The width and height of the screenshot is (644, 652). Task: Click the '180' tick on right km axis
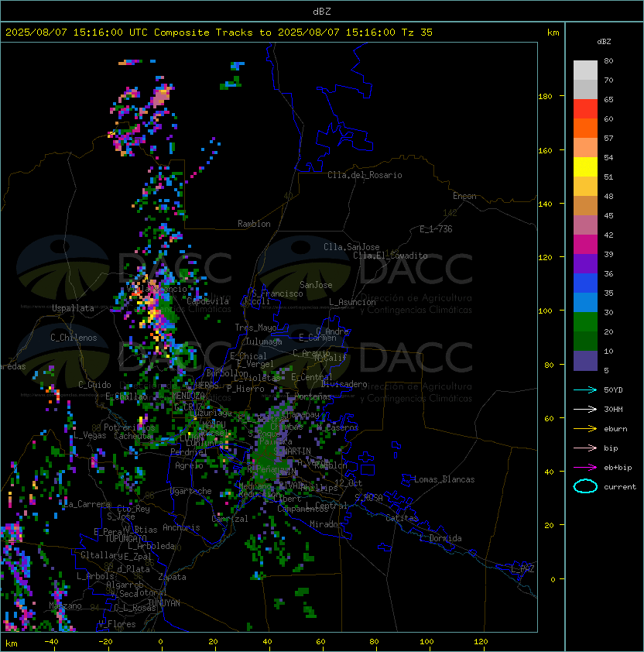(545, 97)
